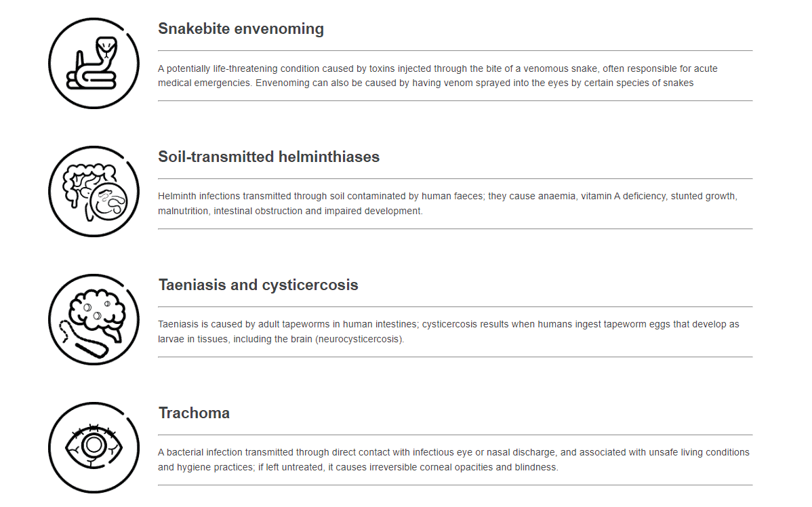This screenshot has width=812, height=507.
Task: Click the magnified worm circle in helminth icon
Action: tap(108, 202)
